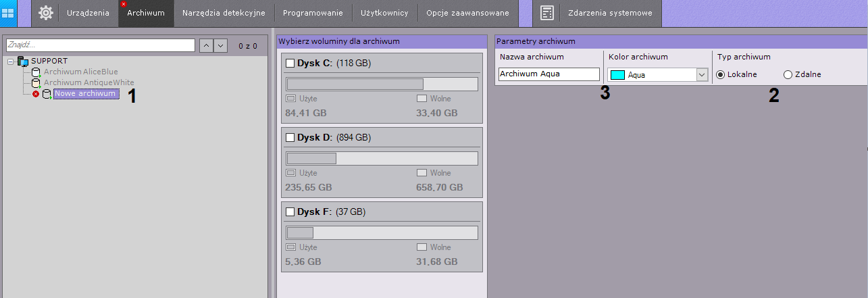Select the SUPPORT server node

coord(49,61)
